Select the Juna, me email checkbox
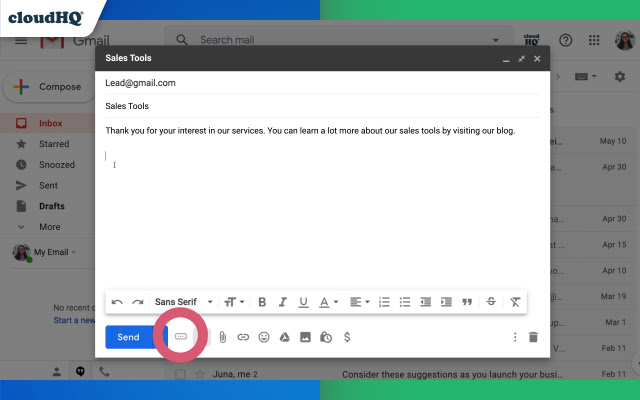This screenshot has height=400, width=640. 180,374
